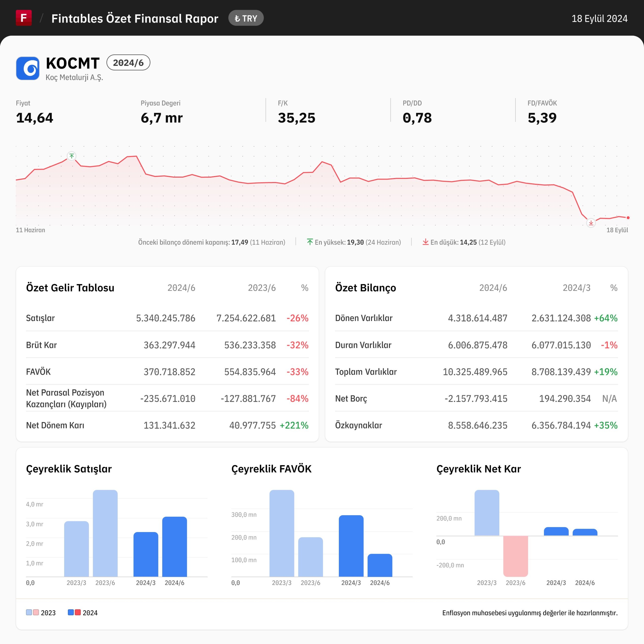
Task: Click Net Borç value -2.157.793.415
Action: 476,399
